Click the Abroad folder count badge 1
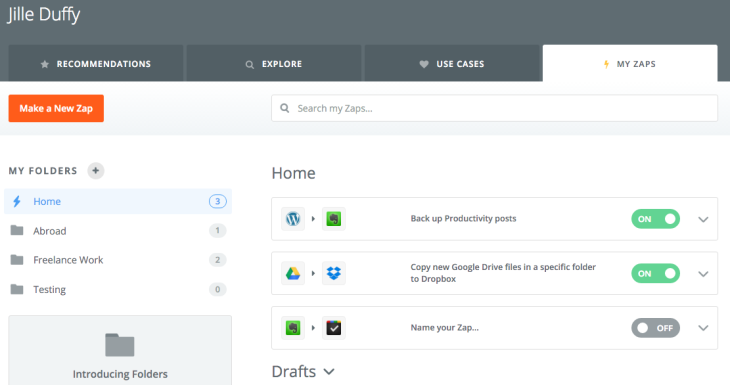Viewport: 730px width, 385px height. coord(217,230)
